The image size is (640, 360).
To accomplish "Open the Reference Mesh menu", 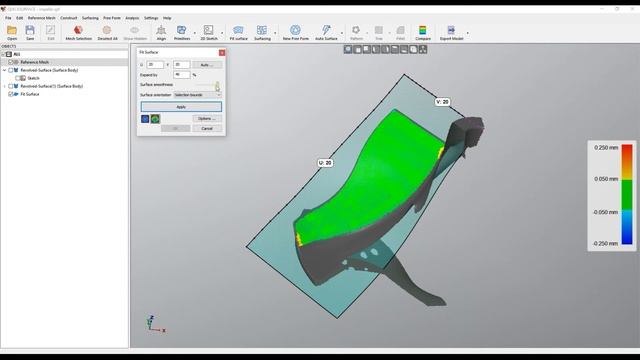I will [x=42, y=18].
